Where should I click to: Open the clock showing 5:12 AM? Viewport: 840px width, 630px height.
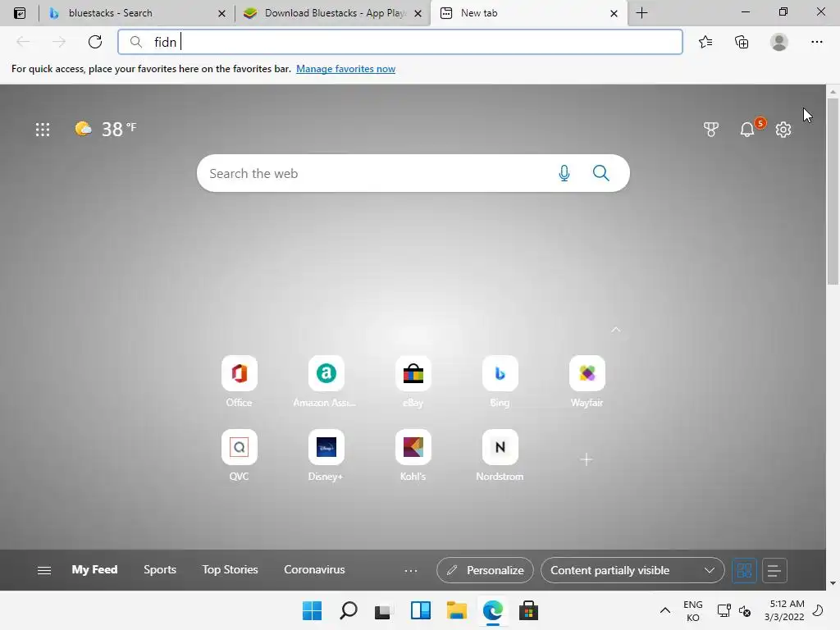(784, 610)
